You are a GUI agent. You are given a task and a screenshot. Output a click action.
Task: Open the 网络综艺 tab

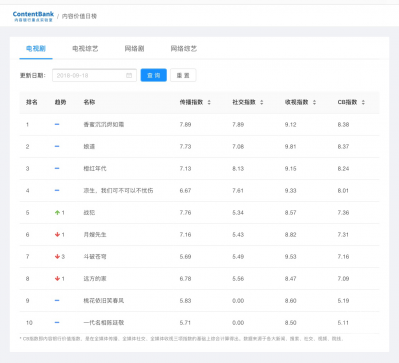click(184, 49)
